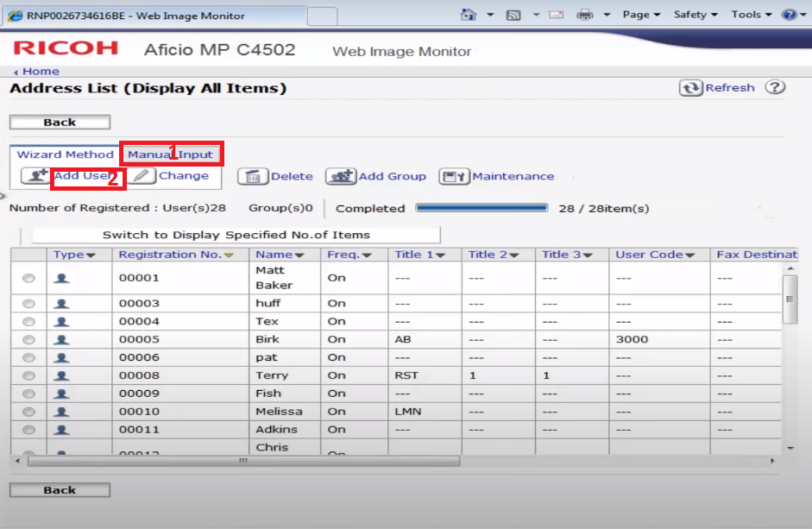The image size is (812, 529).
Task: Sort by the Name column header
Action: (280, 255)
